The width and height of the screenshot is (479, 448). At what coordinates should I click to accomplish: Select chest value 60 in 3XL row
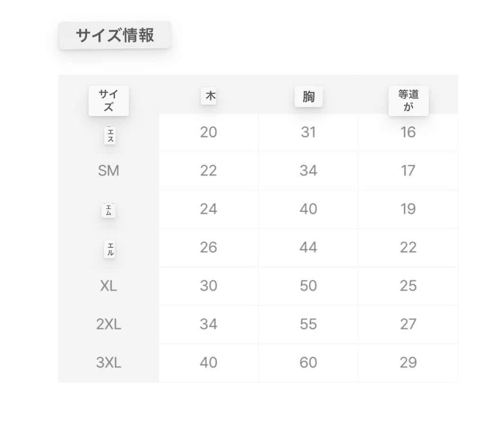click(x=308, y=363)
